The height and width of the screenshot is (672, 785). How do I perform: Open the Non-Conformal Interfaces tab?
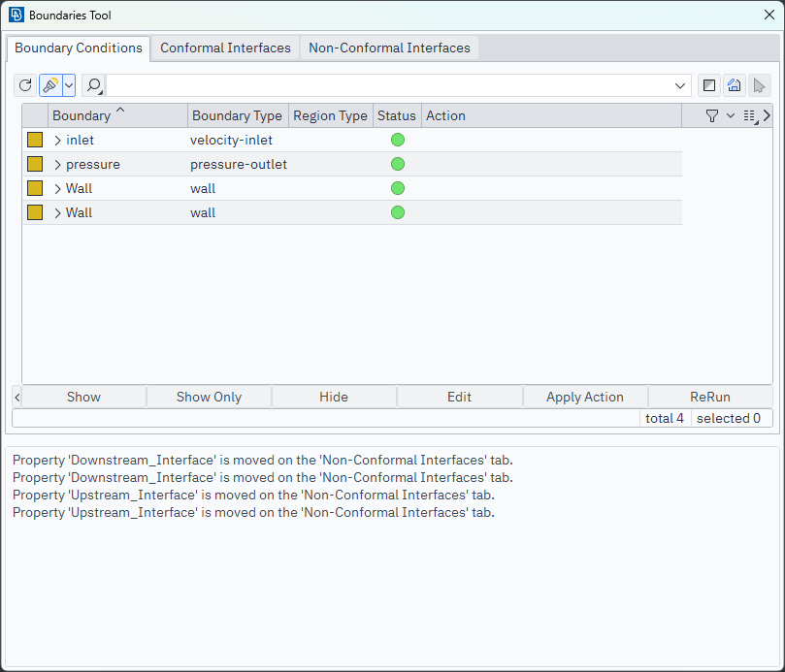point(389,48)
